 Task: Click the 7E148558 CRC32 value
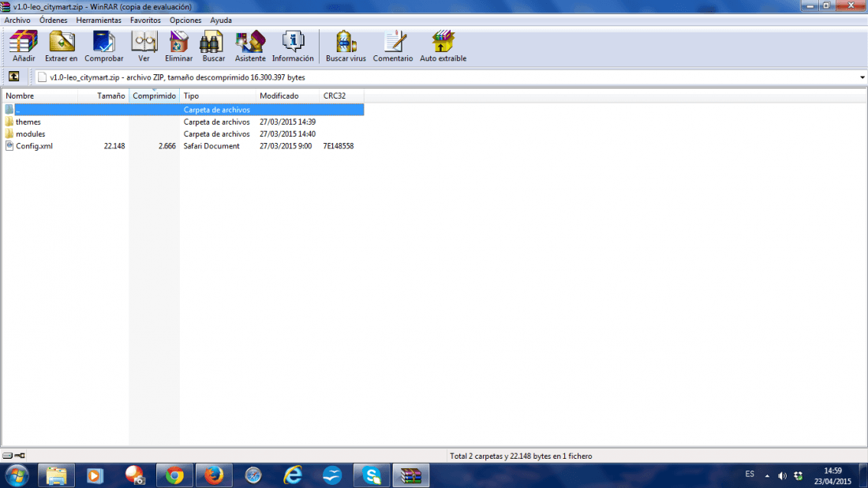[x=339, y=146]
